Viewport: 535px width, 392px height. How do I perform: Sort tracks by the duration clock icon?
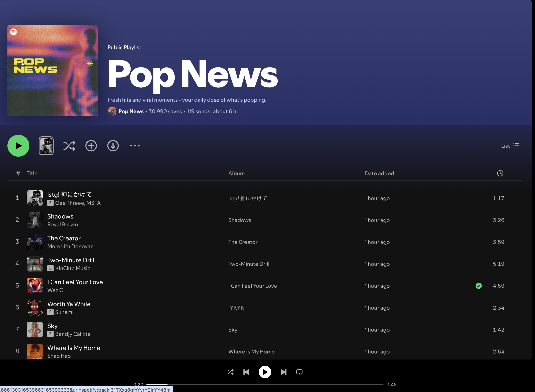tap(500, 173)
